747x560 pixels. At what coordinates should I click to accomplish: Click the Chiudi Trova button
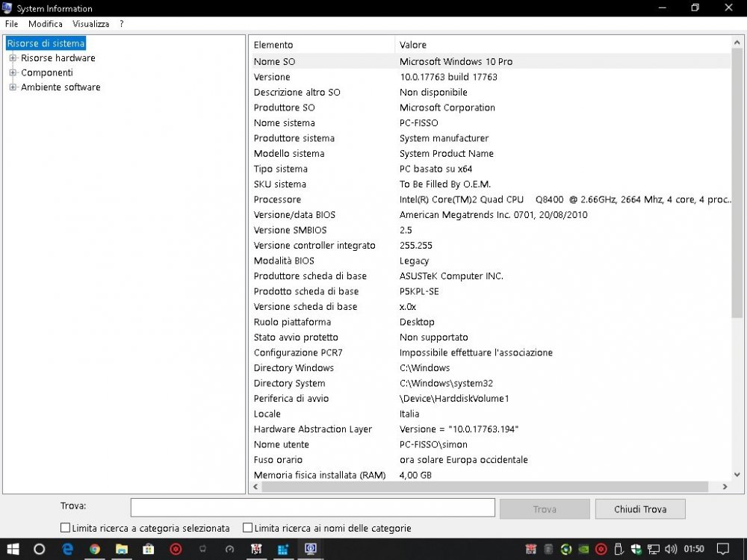[640, 509]
